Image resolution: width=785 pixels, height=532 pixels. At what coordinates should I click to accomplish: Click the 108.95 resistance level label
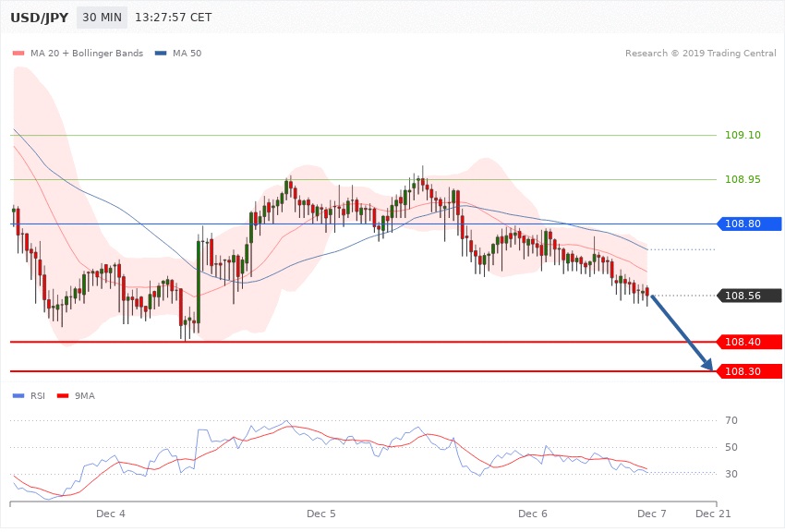pos(743,179)
